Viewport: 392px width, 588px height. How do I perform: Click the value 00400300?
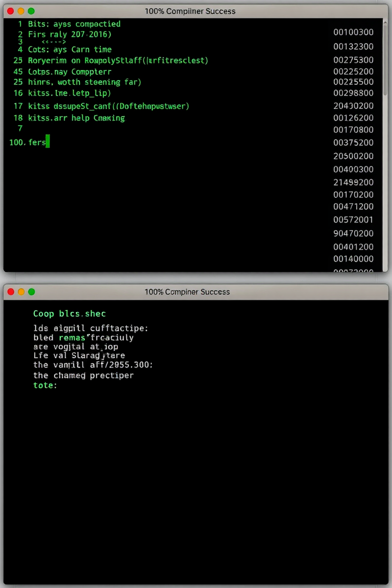click(x=353, y=170)
